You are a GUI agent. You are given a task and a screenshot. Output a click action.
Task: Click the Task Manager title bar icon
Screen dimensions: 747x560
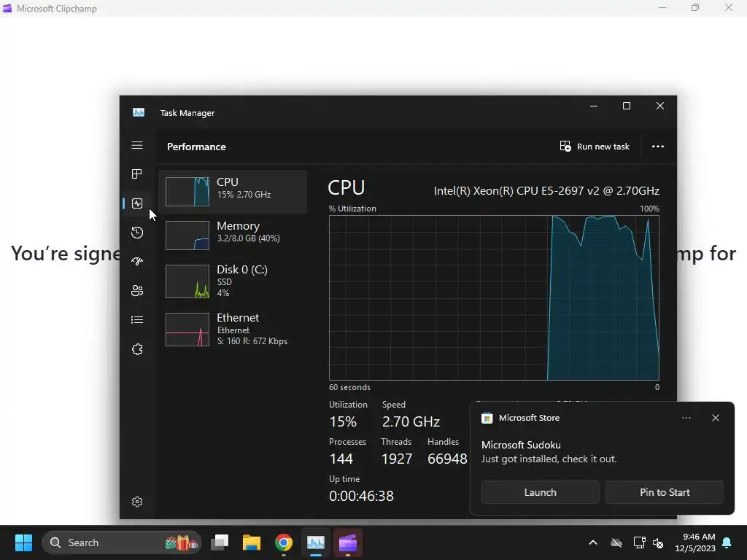[139, 112]
